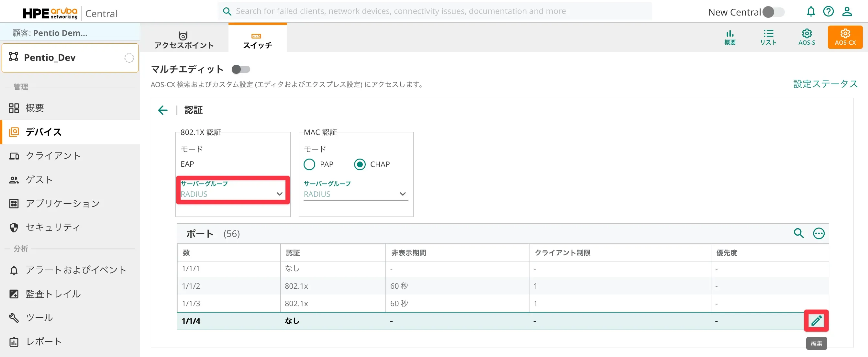Expand MAC 認証 サーバーグループ dropdown

pos(355,194)
